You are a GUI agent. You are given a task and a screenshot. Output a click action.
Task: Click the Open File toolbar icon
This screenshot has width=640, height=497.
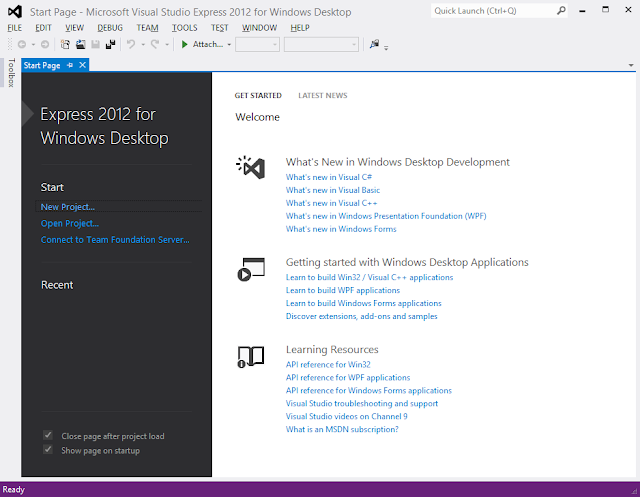coord(80,44)
